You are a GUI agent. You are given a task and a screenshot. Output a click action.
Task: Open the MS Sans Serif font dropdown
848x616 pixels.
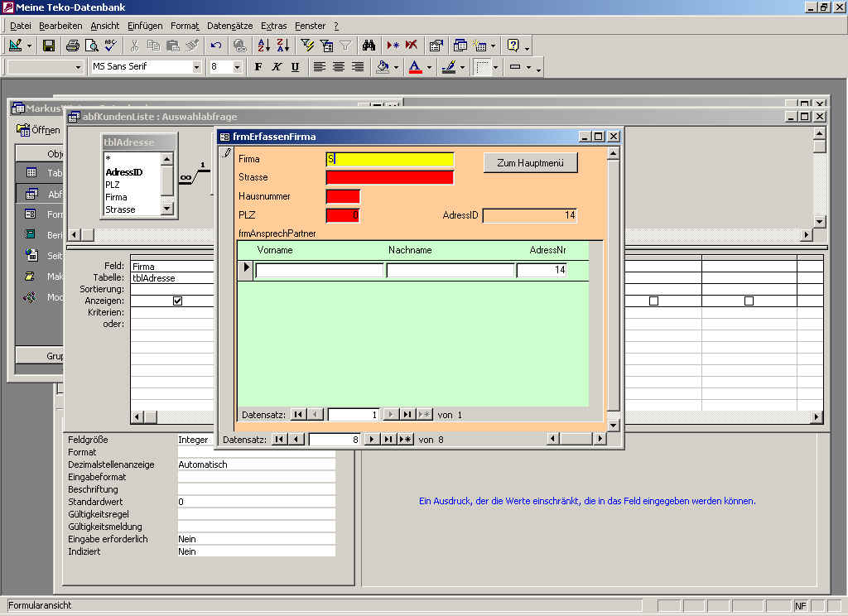click(x=197, y=67)
